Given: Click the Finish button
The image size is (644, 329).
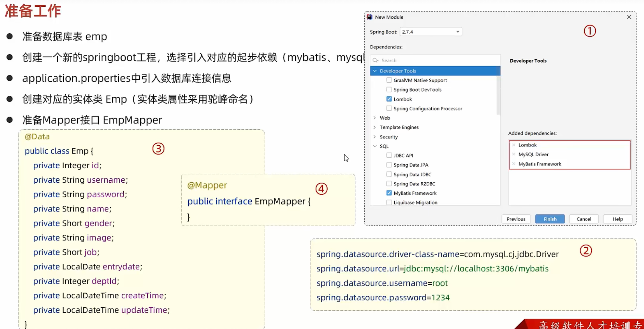Looking at the screenshot, I should coord(550,219).
